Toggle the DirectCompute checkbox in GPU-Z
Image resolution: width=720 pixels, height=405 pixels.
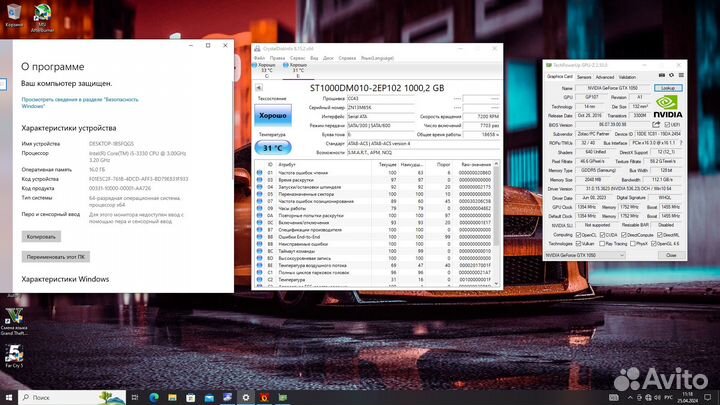(x=624, y=235)
